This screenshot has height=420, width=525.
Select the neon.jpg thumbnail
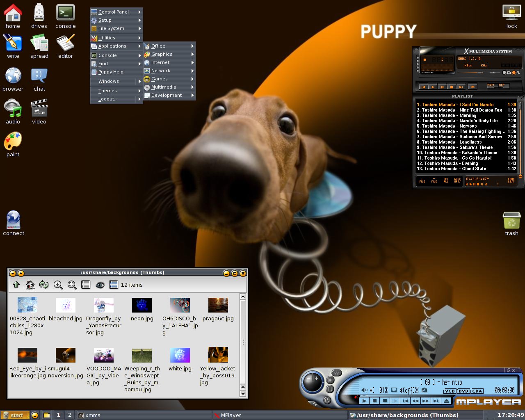tap(142, 310)
